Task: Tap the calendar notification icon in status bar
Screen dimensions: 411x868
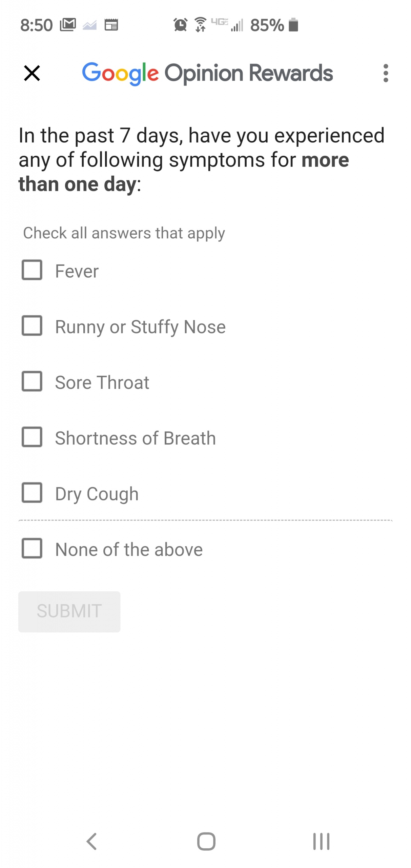Action: (111, 25)
